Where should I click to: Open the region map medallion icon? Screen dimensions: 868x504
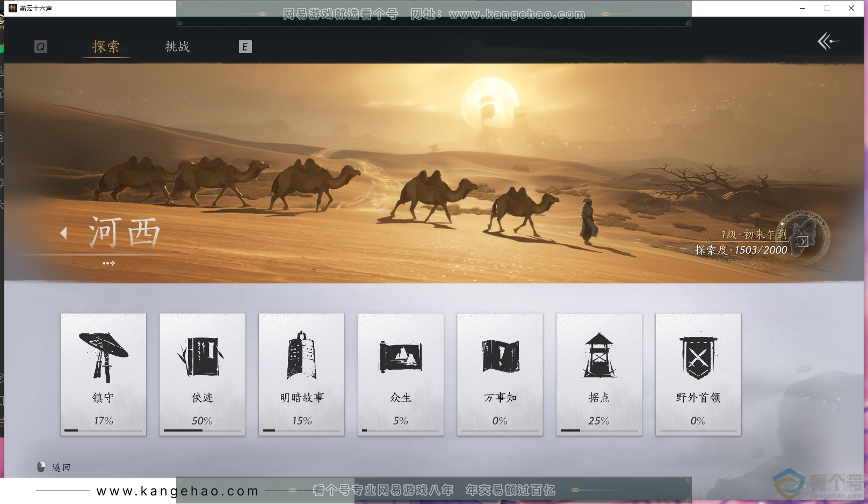[803, 238]
